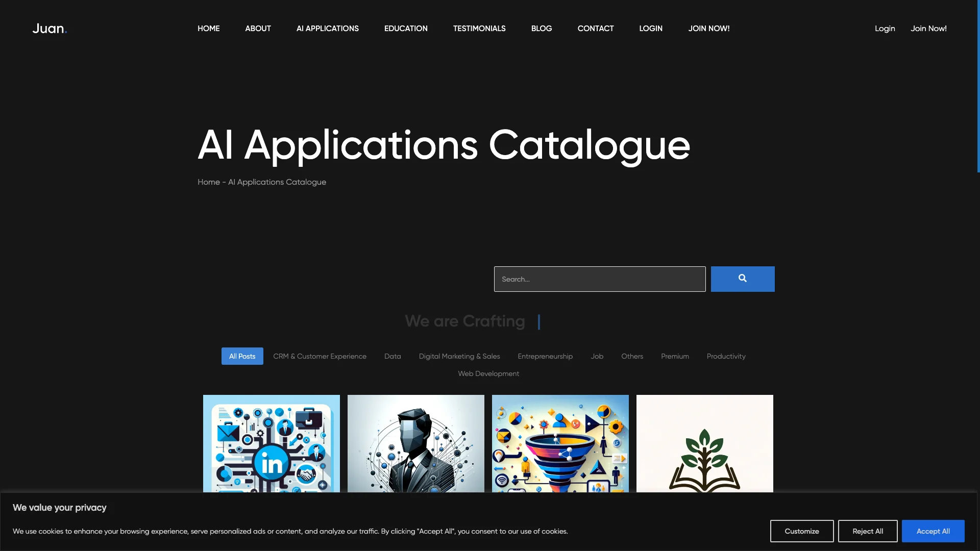
Task: Click the Join Now button top right
Action: [928, 28]
